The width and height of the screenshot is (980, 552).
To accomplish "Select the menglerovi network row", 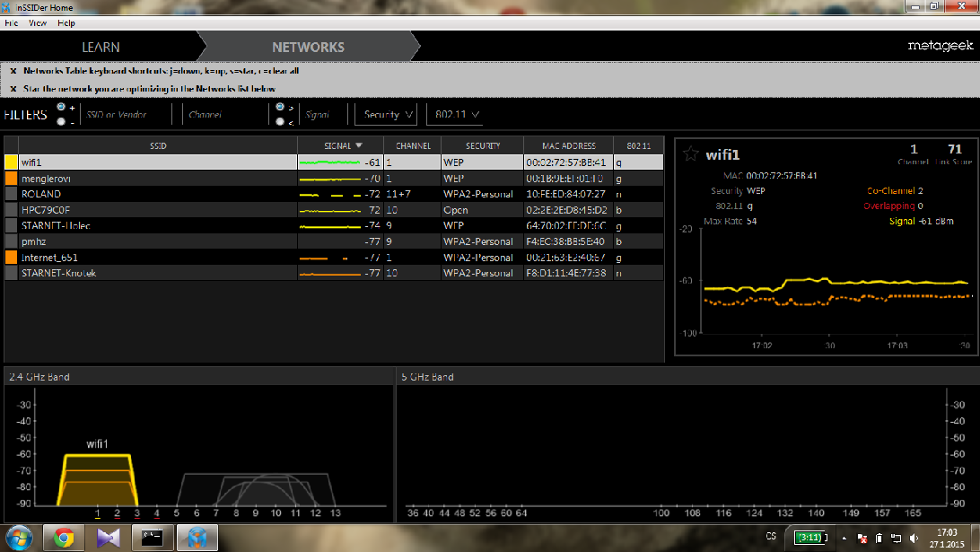I will click(x=334, y=178).
